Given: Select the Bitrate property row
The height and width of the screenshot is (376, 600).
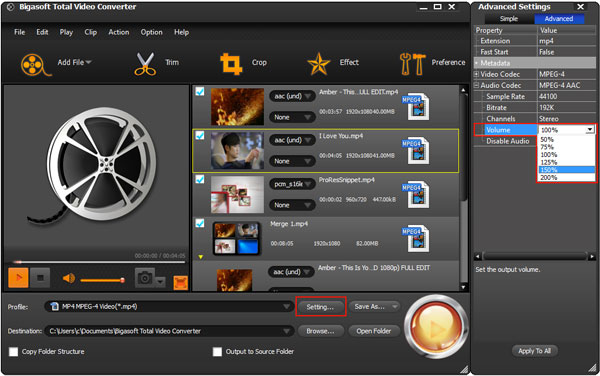Looking at the screenshot, I should click(x=535, y=108).
